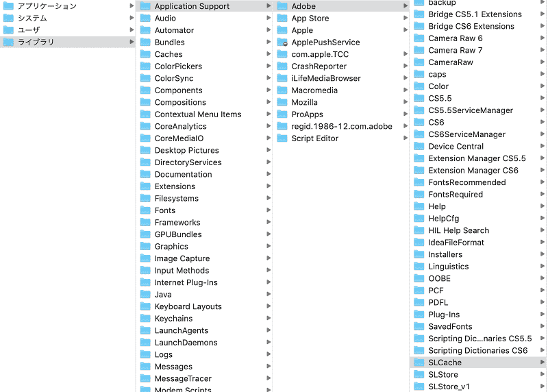Expand the Application Support arrow

(269, 6)
